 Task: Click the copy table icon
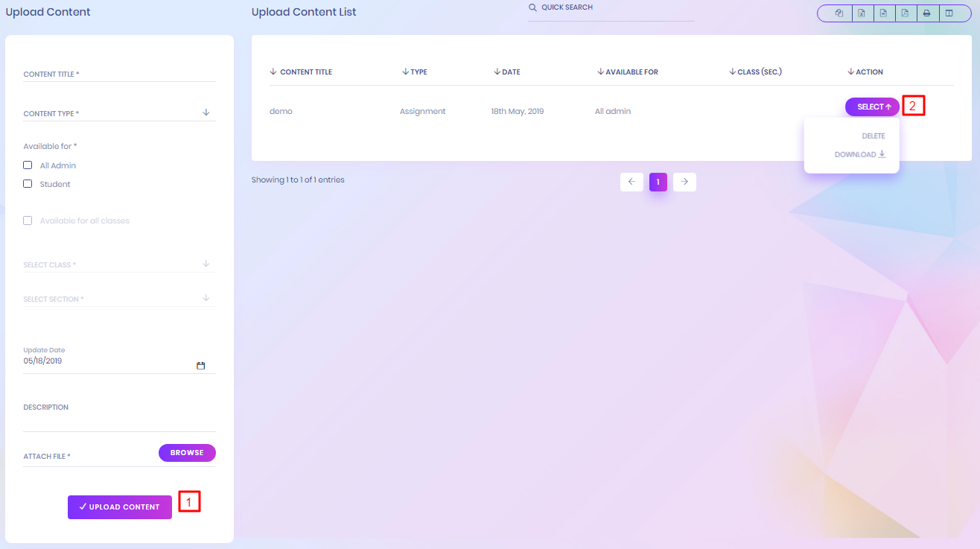click(x=839, y=13)
